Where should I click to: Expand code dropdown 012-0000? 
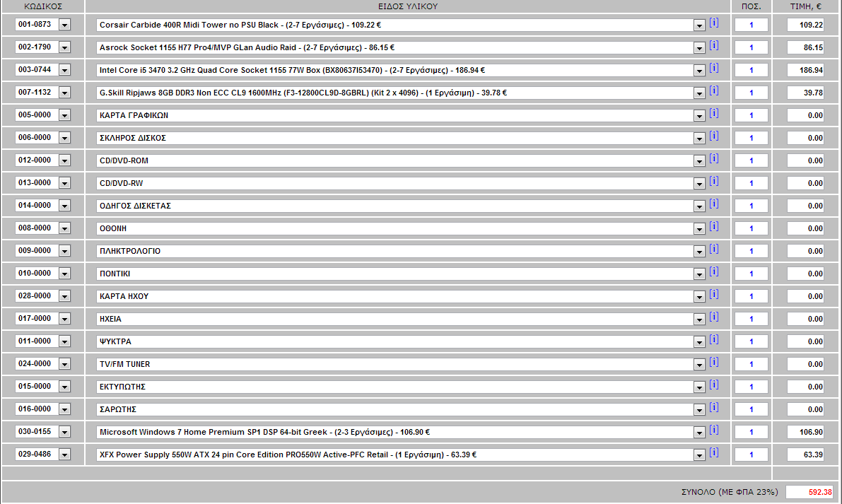click(64, 160)
